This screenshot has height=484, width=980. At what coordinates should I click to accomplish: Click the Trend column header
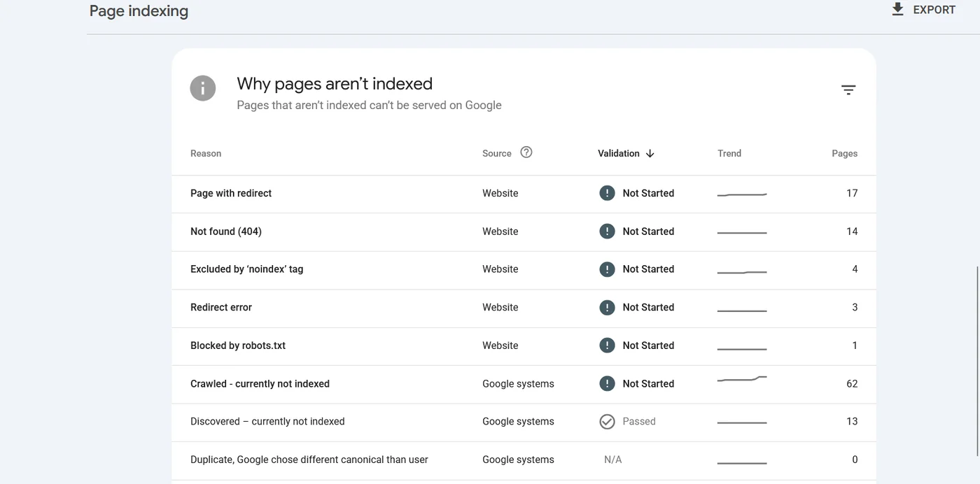[x=729, y=153]
